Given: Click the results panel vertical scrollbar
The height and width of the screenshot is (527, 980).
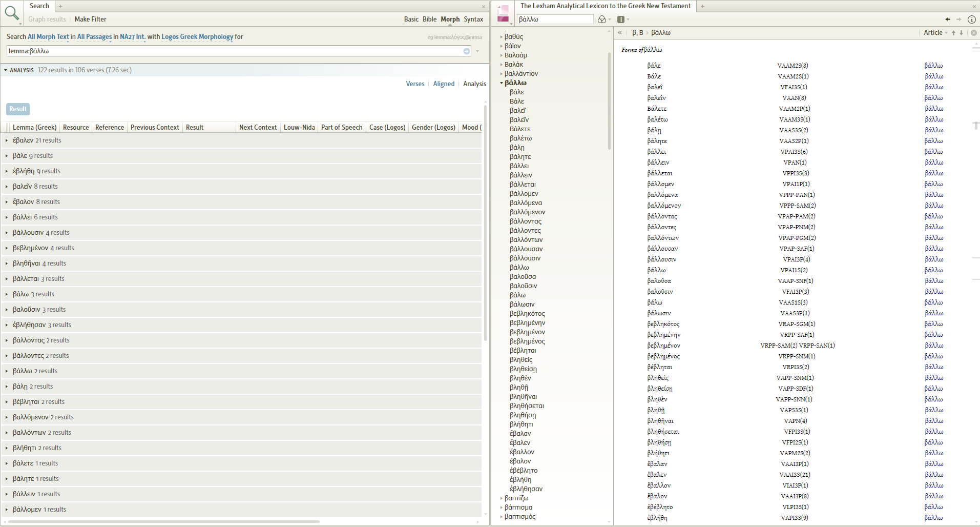Looking at the screenshot, I should pyautogui.click(x=485, y=223).
